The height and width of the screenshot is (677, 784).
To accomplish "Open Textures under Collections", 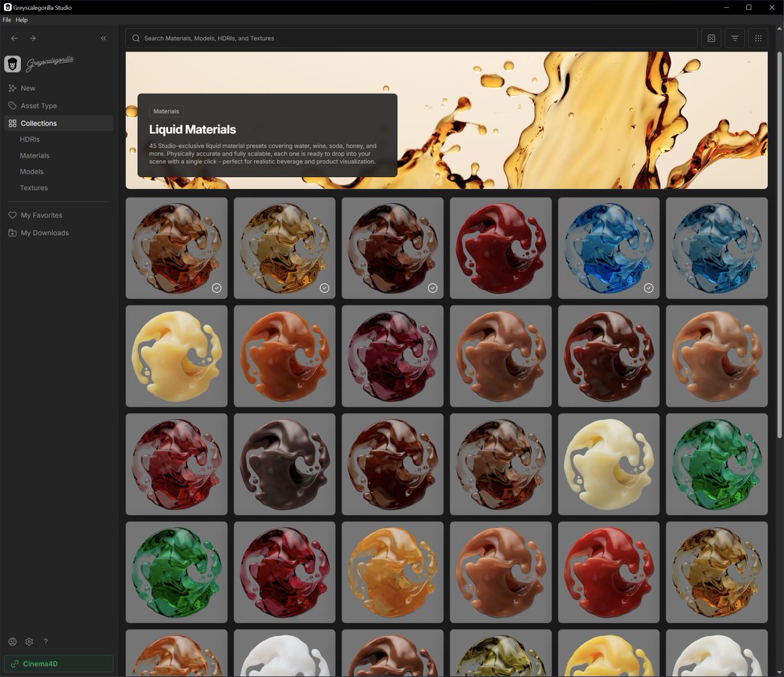I will [33, 188].
